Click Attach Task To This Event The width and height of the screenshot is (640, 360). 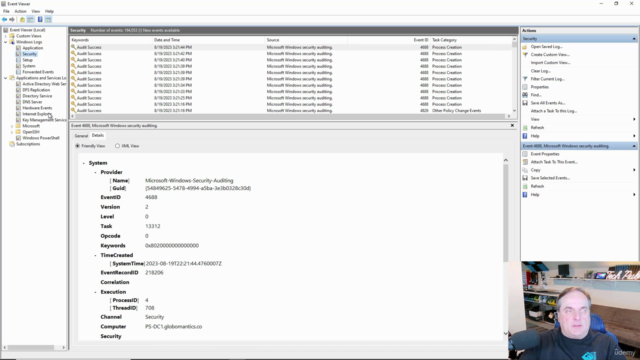pyautogui.click(x=554, y=162)
